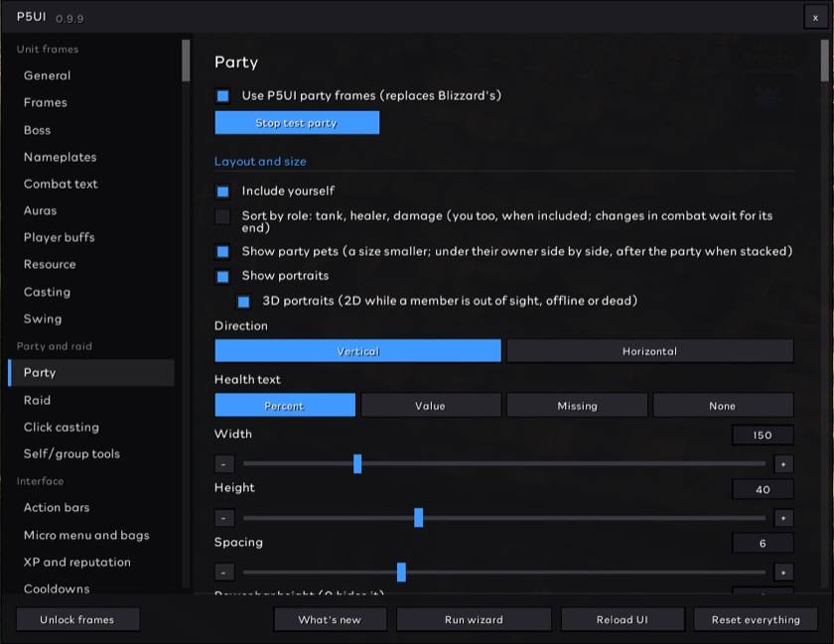Set health text to Missing
This screenshot has width=834, height=644.
577,406
